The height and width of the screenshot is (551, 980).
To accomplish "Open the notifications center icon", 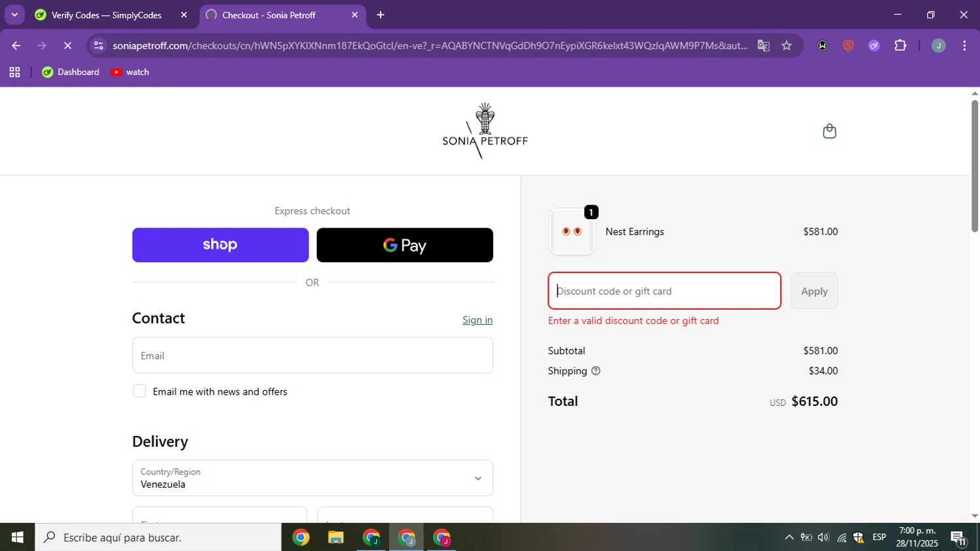I will pyautogui.click(x=958, y=538).
